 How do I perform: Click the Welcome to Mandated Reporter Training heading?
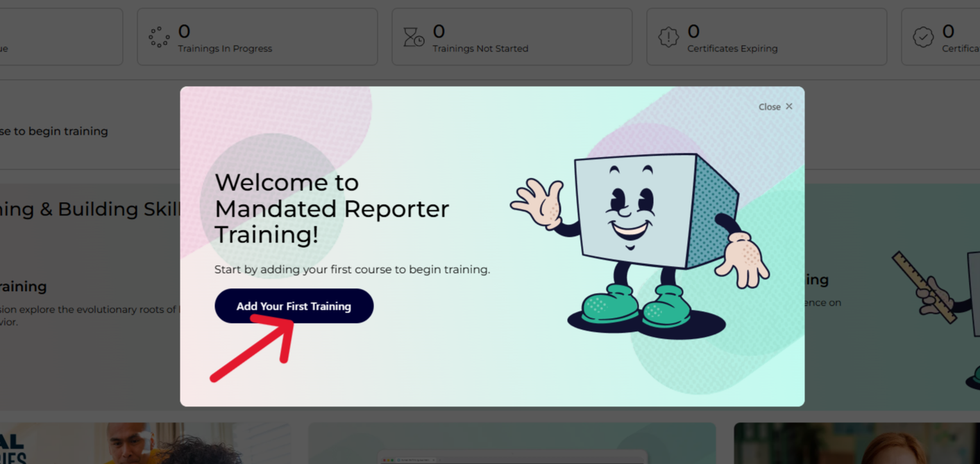(332, 208)
